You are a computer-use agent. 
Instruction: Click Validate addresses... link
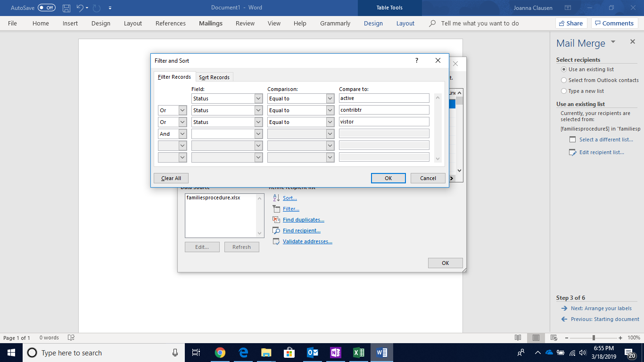tap(307, 241)
